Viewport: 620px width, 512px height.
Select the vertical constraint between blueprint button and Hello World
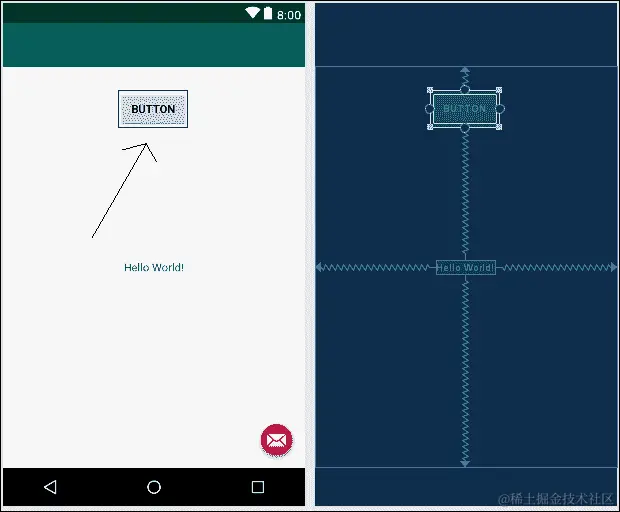tap(465, 196)
